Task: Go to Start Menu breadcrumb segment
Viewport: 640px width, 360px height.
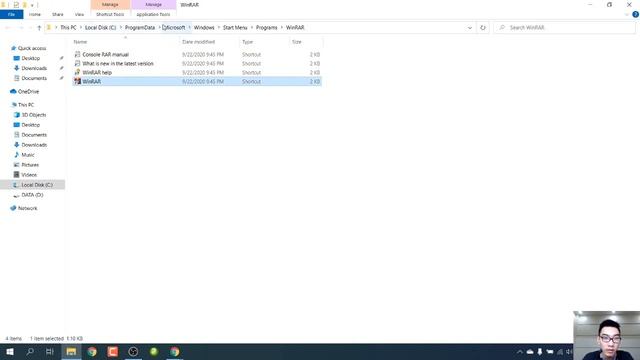Action: tap(235, 28)
